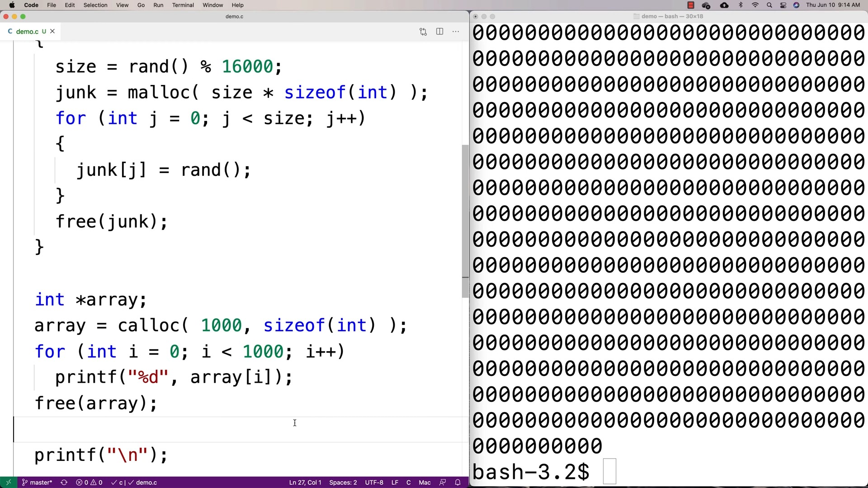Open the editor More Actions menu
Screen dimensions: 868x488
[x=456, y=32]
